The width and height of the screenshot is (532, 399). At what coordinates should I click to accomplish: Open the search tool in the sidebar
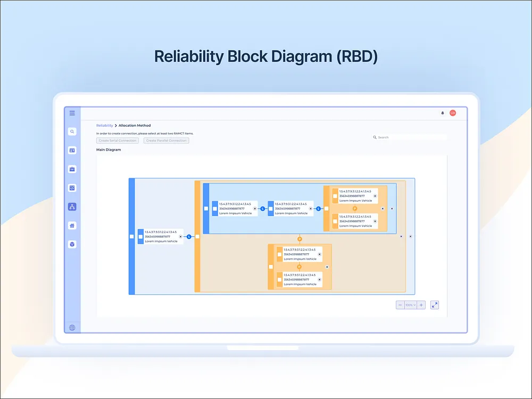coord(72,131)
